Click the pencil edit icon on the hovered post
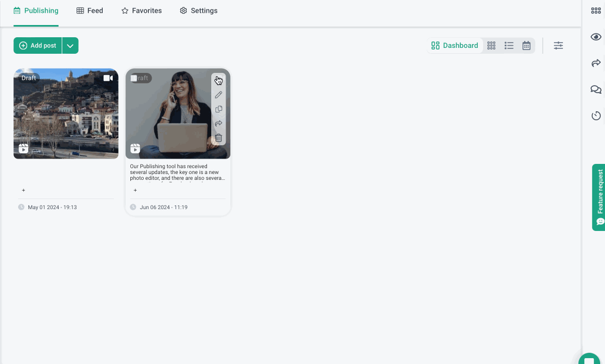605x364 pixels. coord(218,95)
